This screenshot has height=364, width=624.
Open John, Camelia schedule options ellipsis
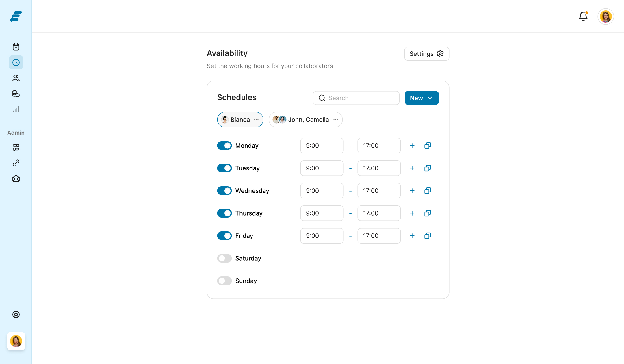point(335,120)
